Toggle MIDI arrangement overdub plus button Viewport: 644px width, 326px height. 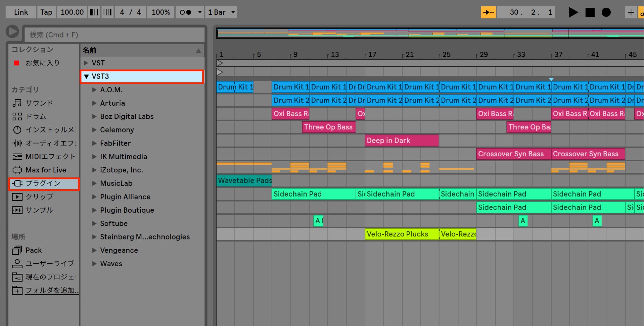[631, 12]
